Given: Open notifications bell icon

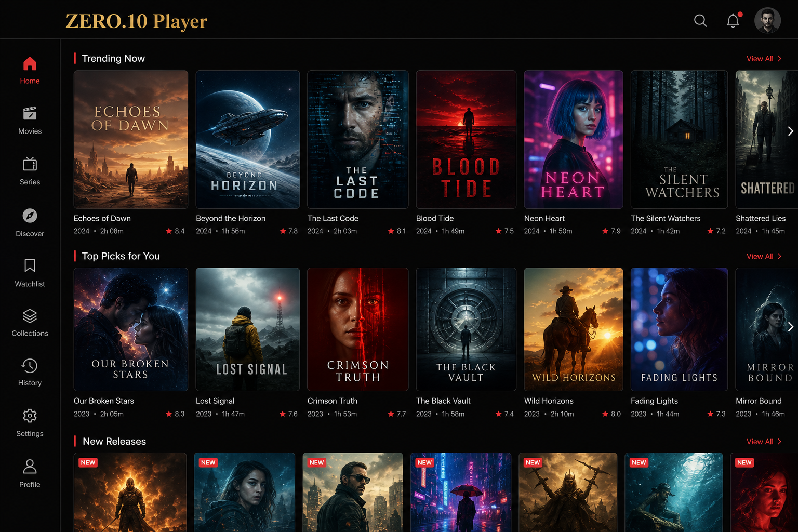Looking at the screenshot, I should (733, 20).
